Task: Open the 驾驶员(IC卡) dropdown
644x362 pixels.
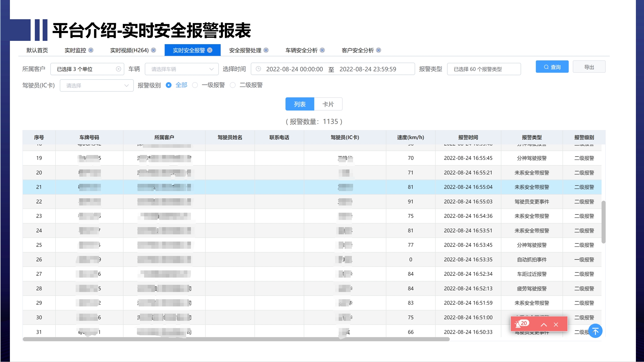Action: point(97,86)
